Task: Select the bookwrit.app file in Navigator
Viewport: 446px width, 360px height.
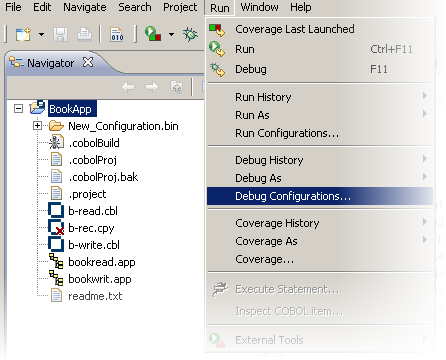Action: click(100, 279)
